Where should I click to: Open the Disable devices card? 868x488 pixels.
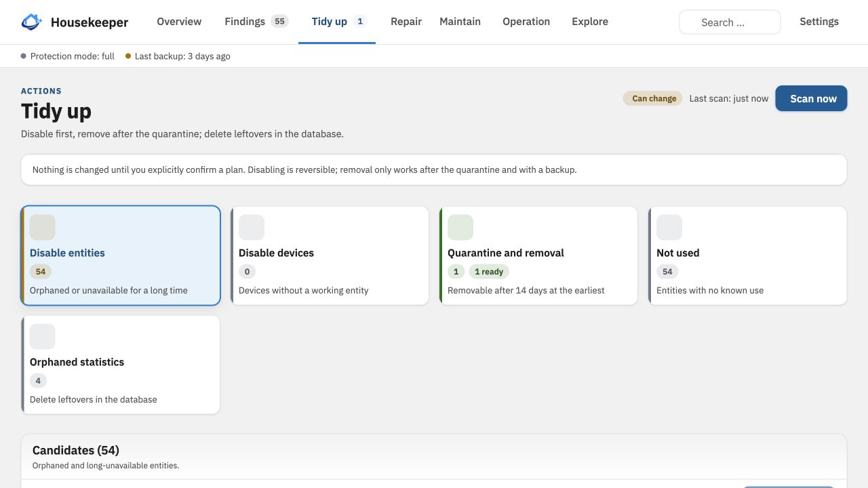(330, 256)
